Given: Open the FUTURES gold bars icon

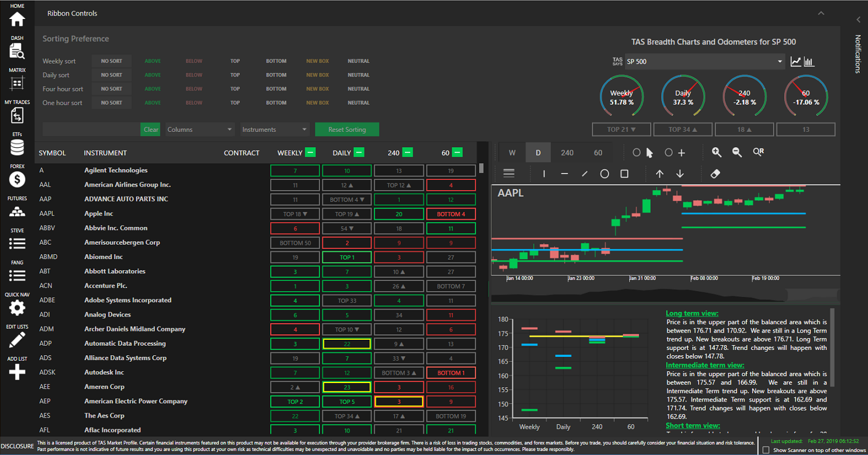Looking at the screenshot, I should pos(17,211).
